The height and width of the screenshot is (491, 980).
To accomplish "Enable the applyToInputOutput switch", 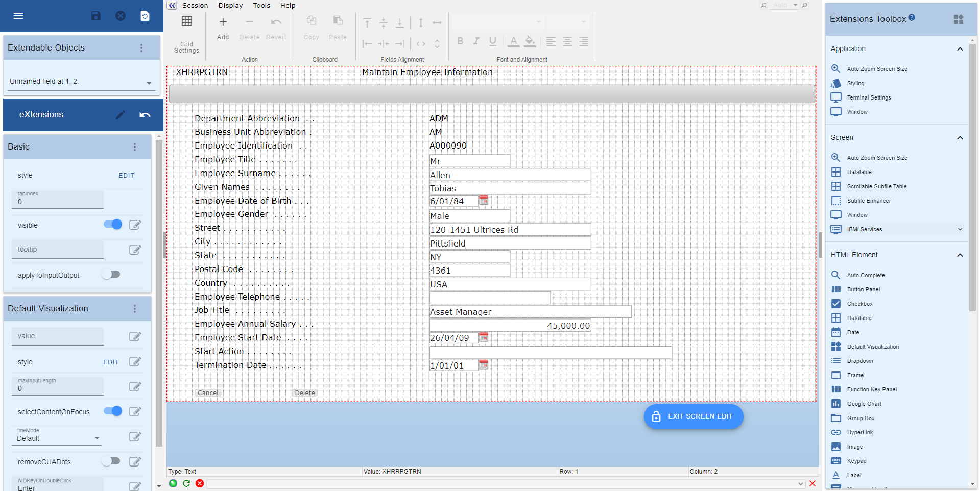I will tap(111, 275).
